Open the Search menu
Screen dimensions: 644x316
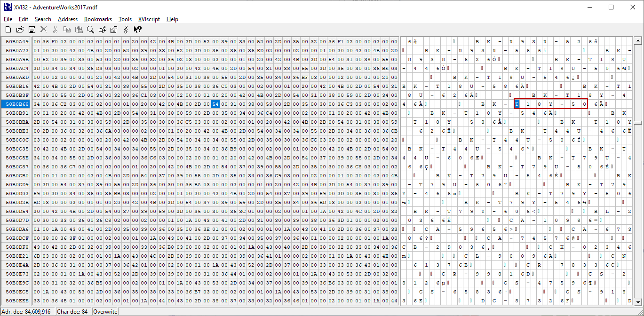(x=43, y=19)
